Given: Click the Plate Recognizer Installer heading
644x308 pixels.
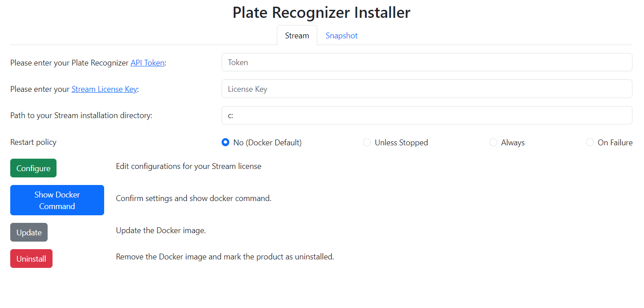Looking at the screenshot, I should (321, 12).
